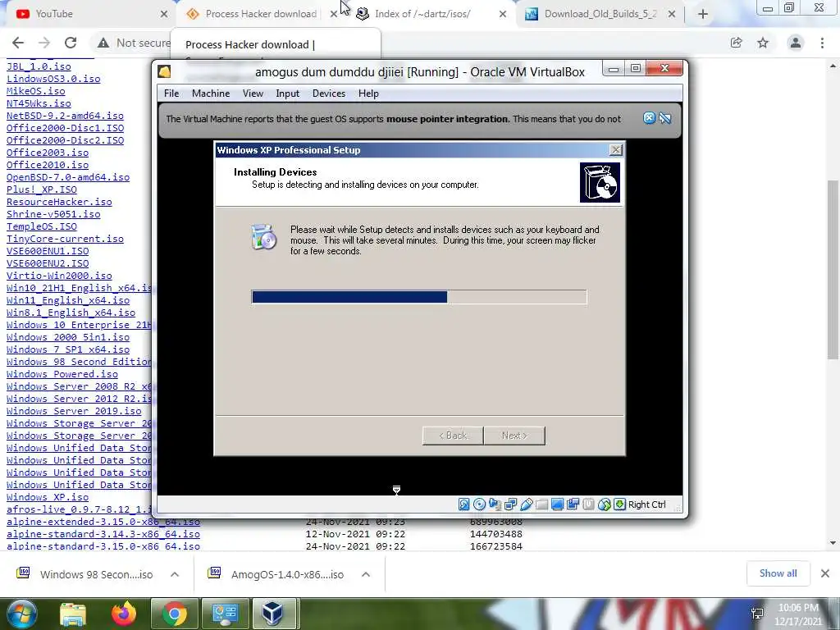Viewport: 840px width, 630px height.
Task: Open the alpine-standard-3.14.3-x86_64.iso link
Action: (103, 534)
